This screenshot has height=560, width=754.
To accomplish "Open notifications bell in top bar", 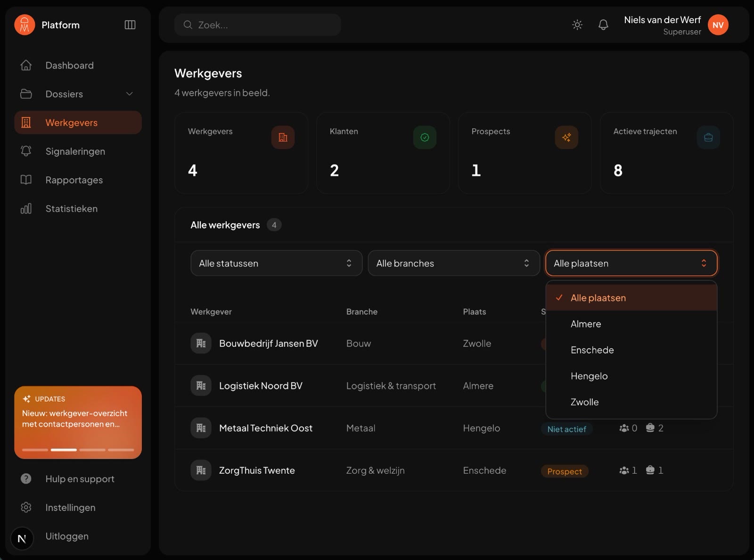I will (603, 25).
